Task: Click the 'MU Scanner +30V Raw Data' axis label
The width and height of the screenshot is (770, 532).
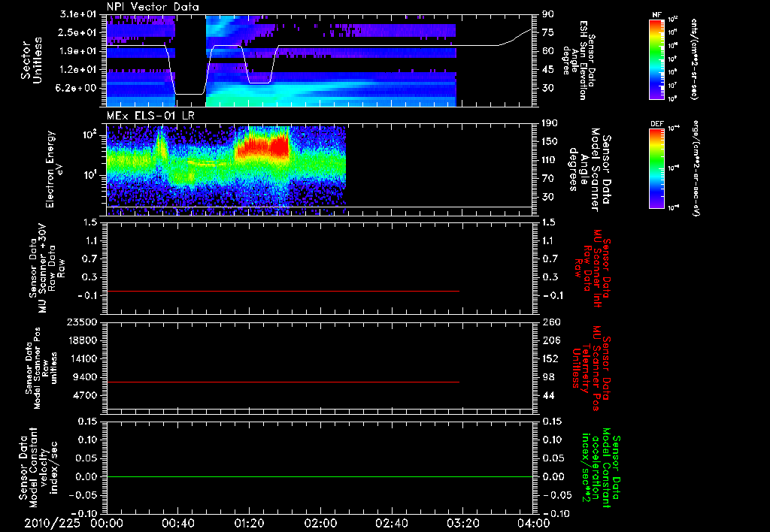Action: (46, 268)
